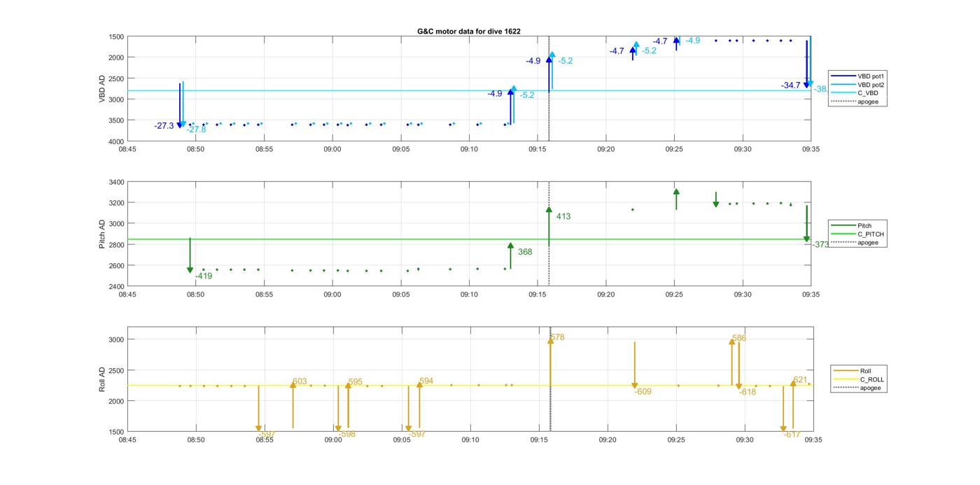Click the "VBD AD" y-axis label

(102, 89)
